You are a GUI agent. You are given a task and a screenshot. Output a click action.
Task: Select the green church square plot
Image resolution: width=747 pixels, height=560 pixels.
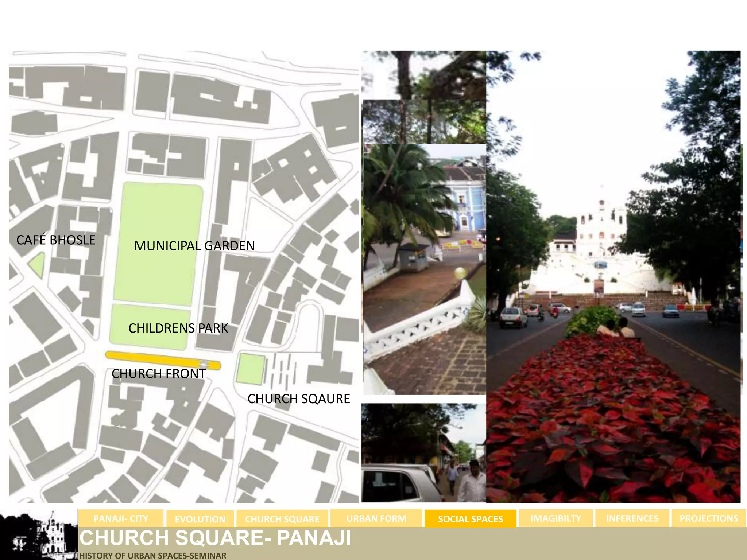[250, 369]
